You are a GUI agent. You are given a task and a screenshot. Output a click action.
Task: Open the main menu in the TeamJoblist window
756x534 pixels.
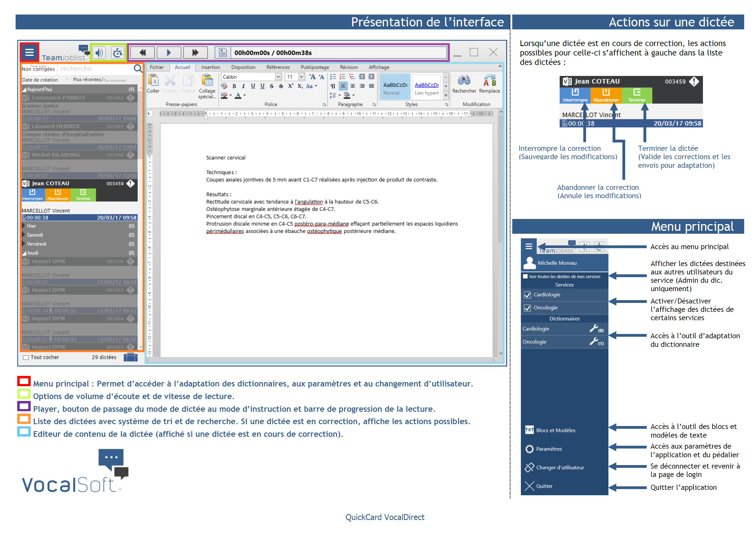click(29, 52)
